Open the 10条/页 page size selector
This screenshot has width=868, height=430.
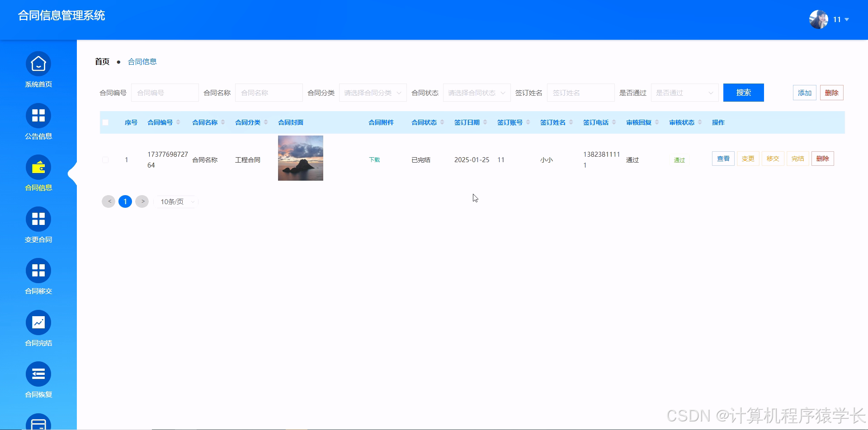click(x=176, y=201)
